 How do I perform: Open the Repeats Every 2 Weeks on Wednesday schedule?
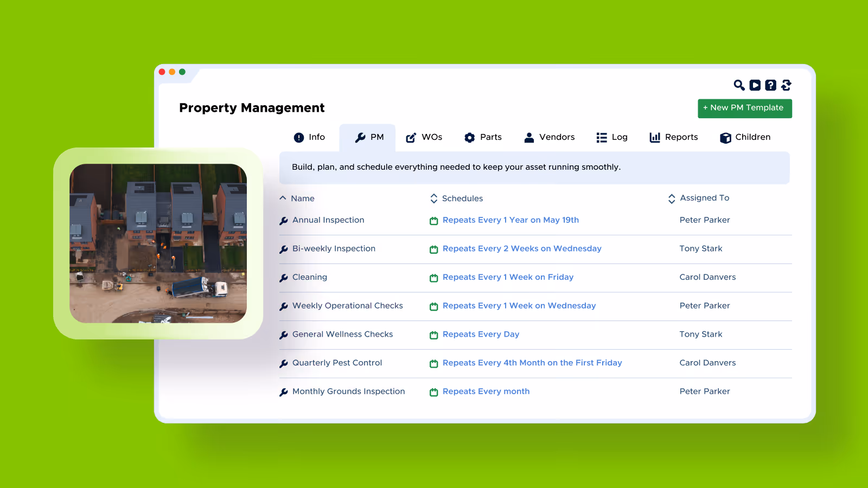pos(521,248)
